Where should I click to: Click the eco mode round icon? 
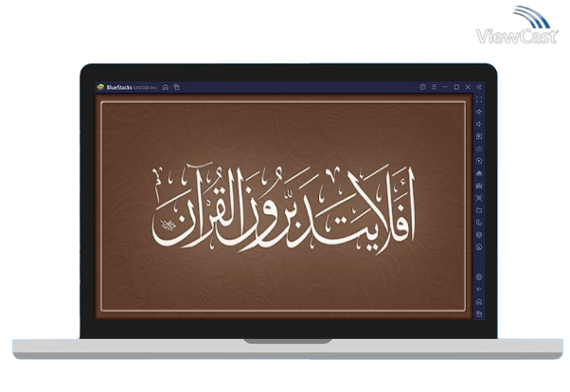(479, 247)
